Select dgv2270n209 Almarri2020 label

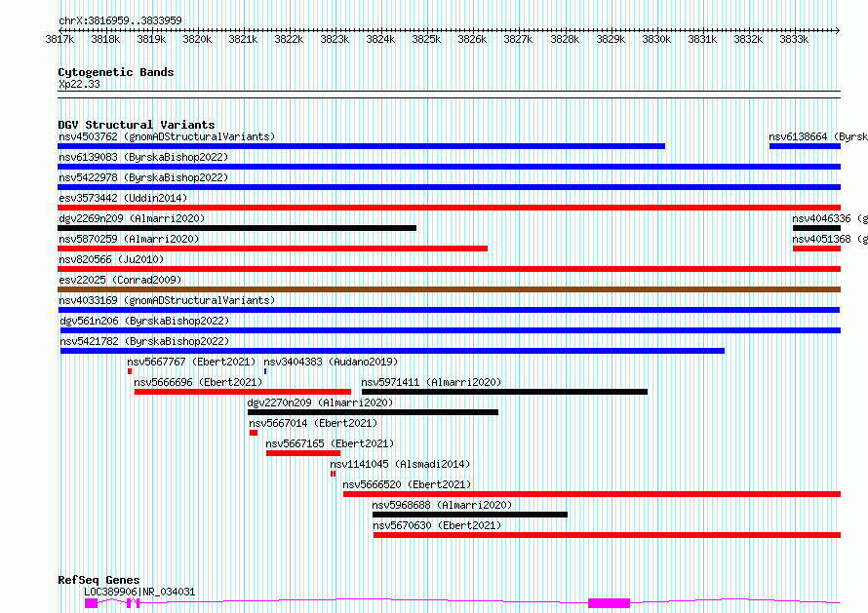pos(320,402)
